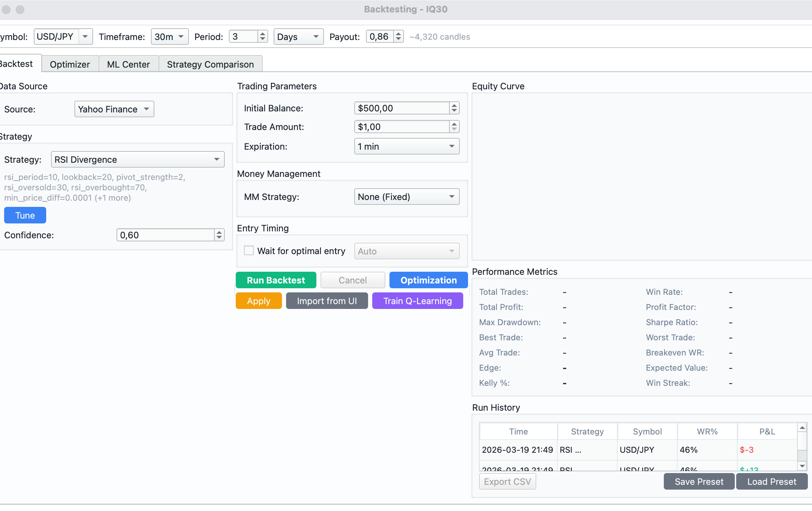The image size is (812, 511).
Task: Open the Days period unit dropdown
Action: point(298,37)
